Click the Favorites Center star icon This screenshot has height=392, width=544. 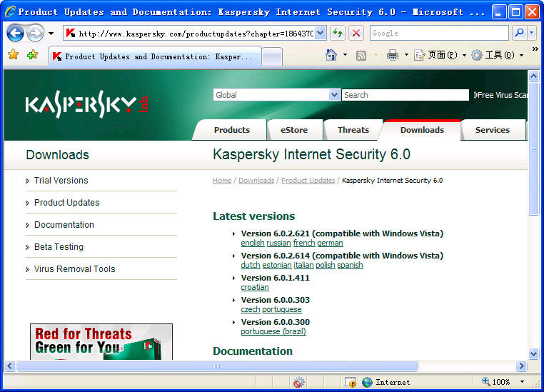[x=13, y=54]
